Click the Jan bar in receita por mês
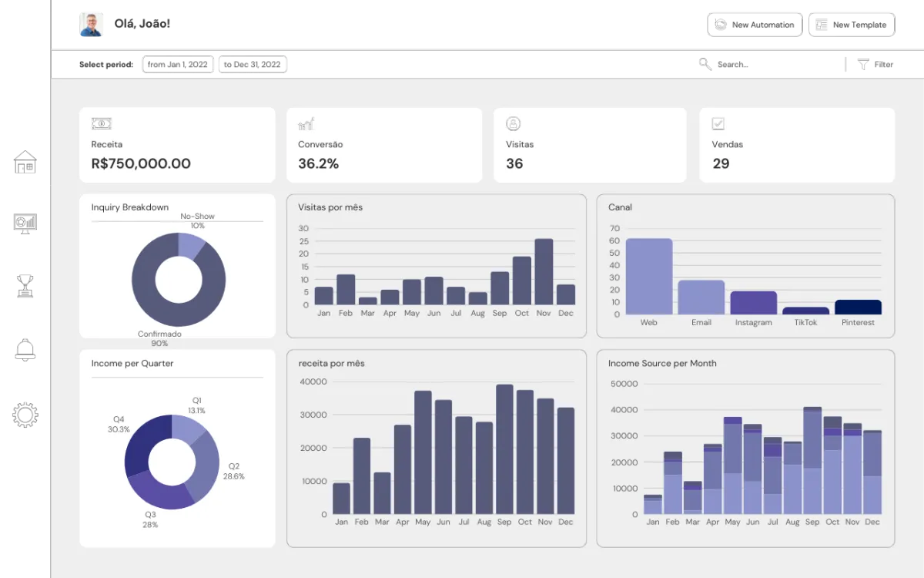924x578 pixels. [341, 499]
